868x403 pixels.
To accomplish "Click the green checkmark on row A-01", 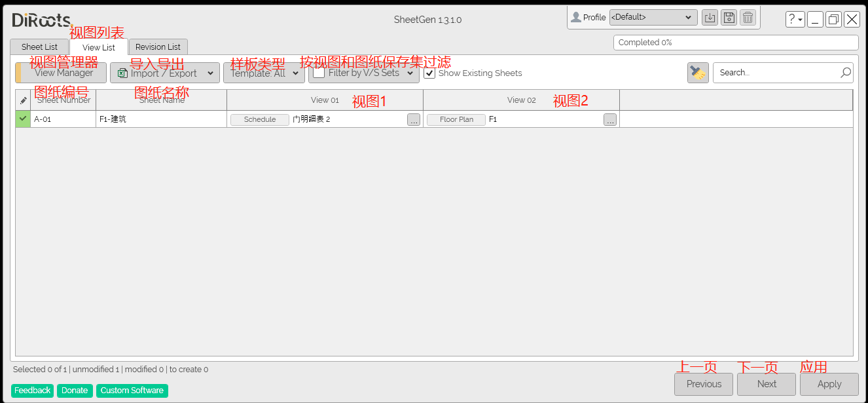I will pos(23,119).
